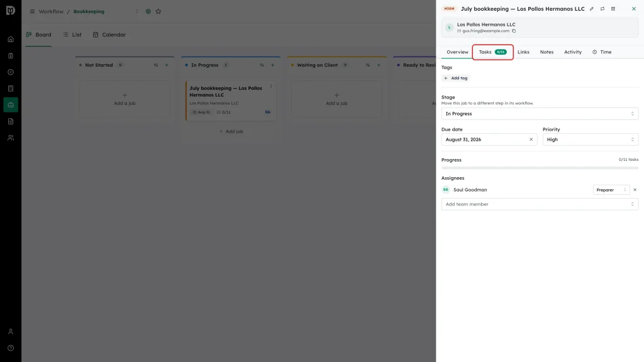Click the pencil edit icon beside job title

(591, 9)
